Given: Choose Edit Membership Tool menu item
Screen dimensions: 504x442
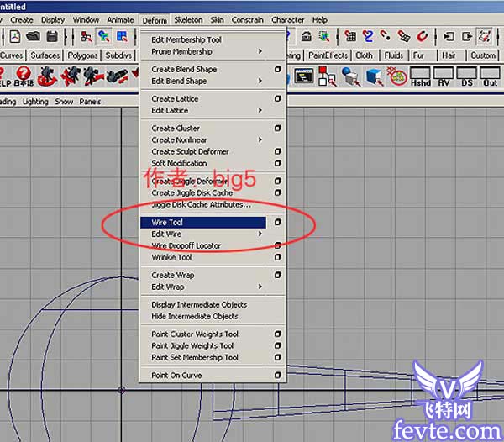Looking at the screenshot, I should [x=186, y=39].
